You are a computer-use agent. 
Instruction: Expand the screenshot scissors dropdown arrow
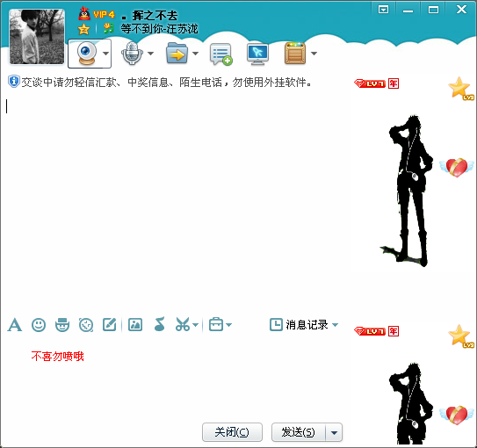pos(195,325)
